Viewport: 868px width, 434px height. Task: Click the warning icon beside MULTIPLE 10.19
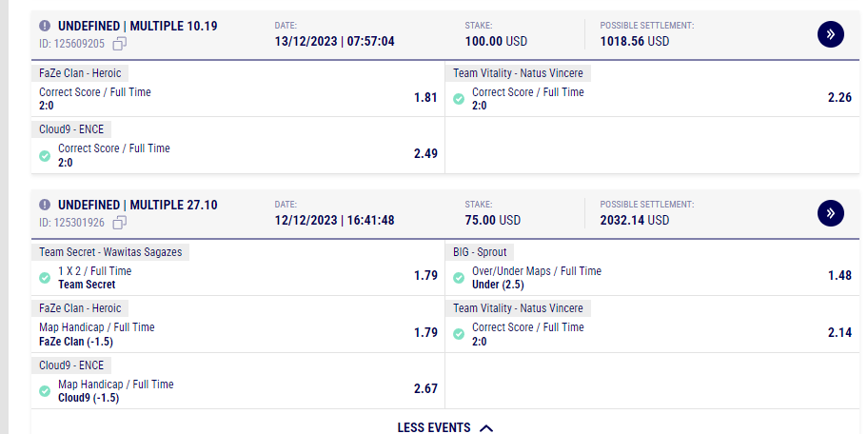pyautogui.click(x=45, y=26)
